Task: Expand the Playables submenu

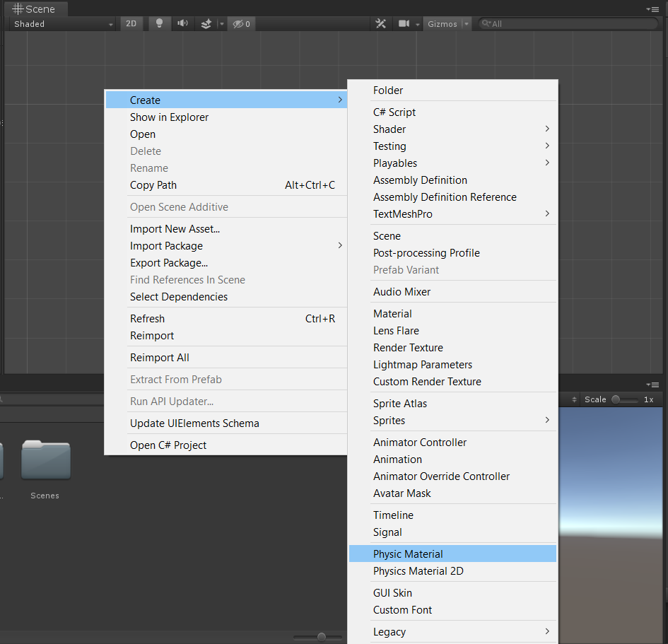Action: click(452, 163)
